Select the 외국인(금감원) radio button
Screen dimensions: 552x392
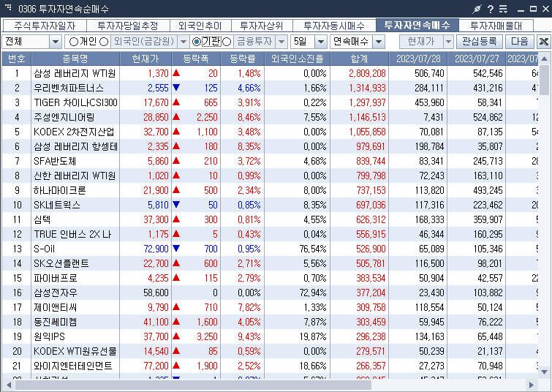[x=104, y=42]
